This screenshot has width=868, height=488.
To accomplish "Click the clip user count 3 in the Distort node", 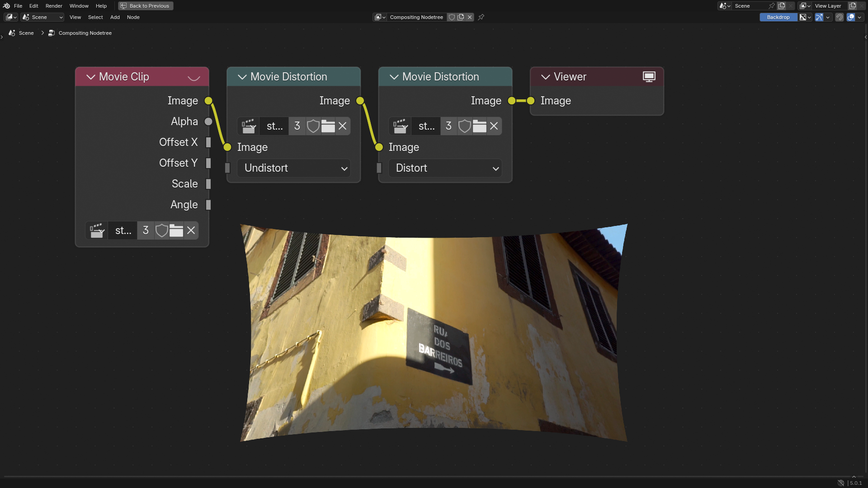I will click(448, 126).
